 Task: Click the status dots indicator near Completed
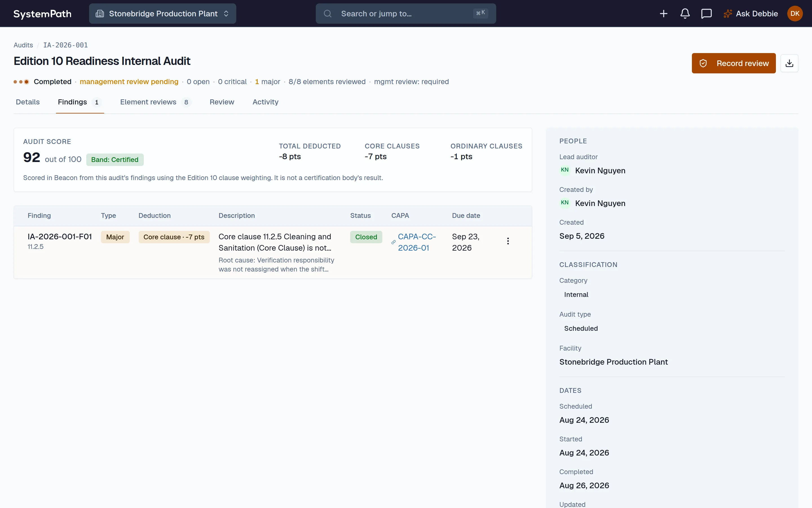(x=21, y=82)
